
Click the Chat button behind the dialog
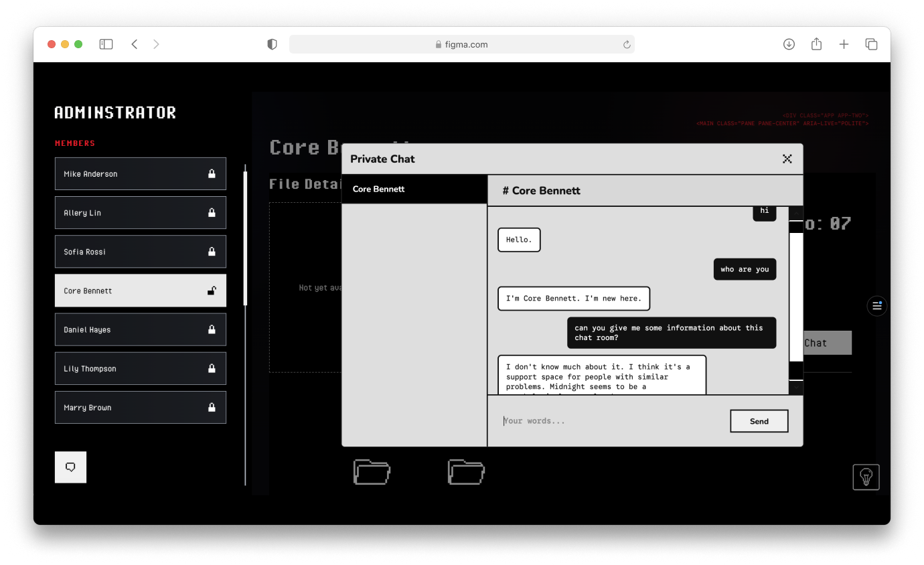[x=827, y=343]
